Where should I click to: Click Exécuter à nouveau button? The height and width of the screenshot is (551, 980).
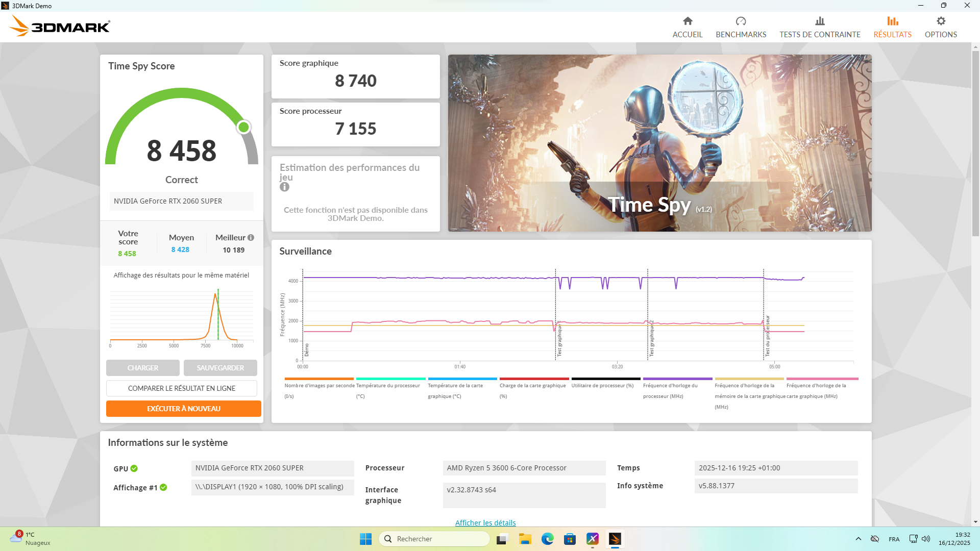(184, 409)
